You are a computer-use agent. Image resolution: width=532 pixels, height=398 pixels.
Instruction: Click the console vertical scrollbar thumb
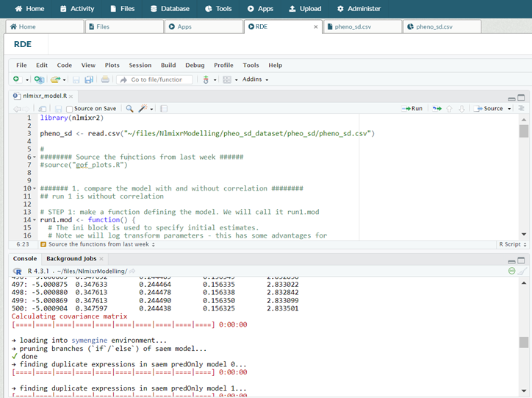523,342
